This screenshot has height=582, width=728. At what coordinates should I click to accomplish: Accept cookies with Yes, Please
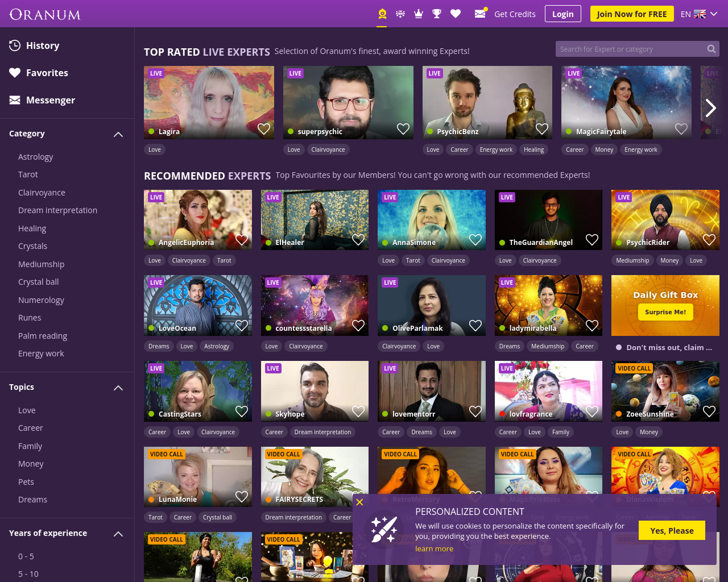click(x=672, y=530)
